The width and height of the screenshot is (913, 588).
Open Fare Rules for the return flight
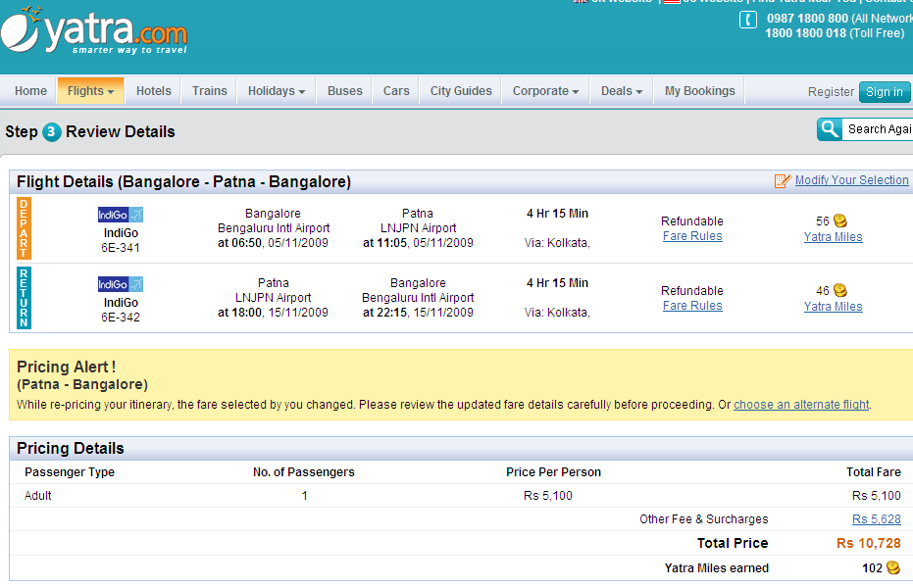point(692,306)
